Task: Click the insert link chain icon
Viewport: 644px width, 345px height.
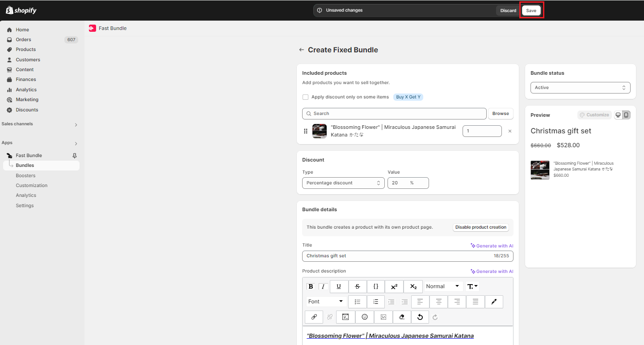Action: pyautogui.click(x=314, y=317)
